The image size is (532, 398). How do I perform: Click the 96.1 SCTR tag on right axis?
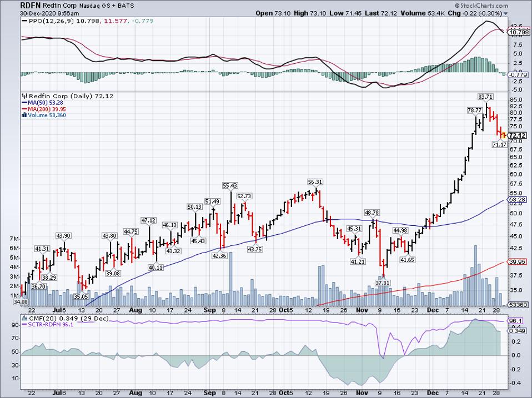[516, 321]
